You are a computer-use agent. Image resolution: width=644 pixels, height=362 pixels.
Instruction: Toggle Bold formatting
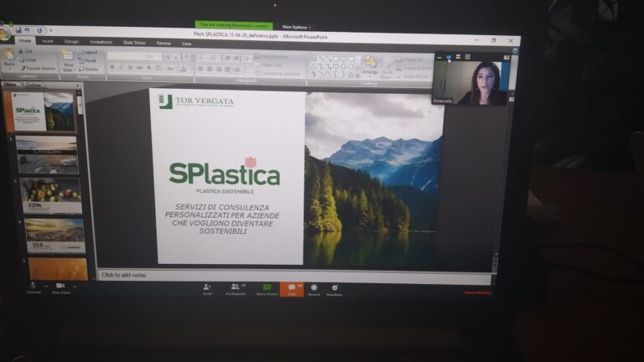pyautogui.click(x=112, y=67)
